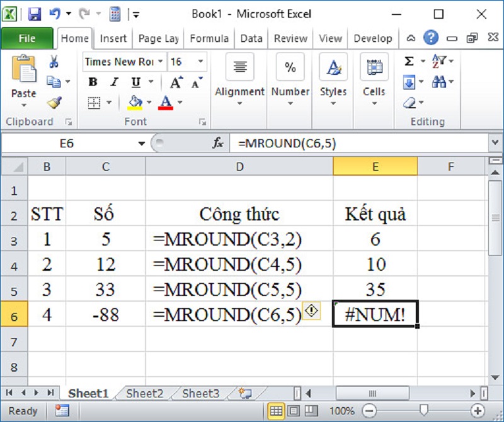Screen dimensions: 504x422
Task: Click the macro record status icon
Action: (x=62, y=411)
